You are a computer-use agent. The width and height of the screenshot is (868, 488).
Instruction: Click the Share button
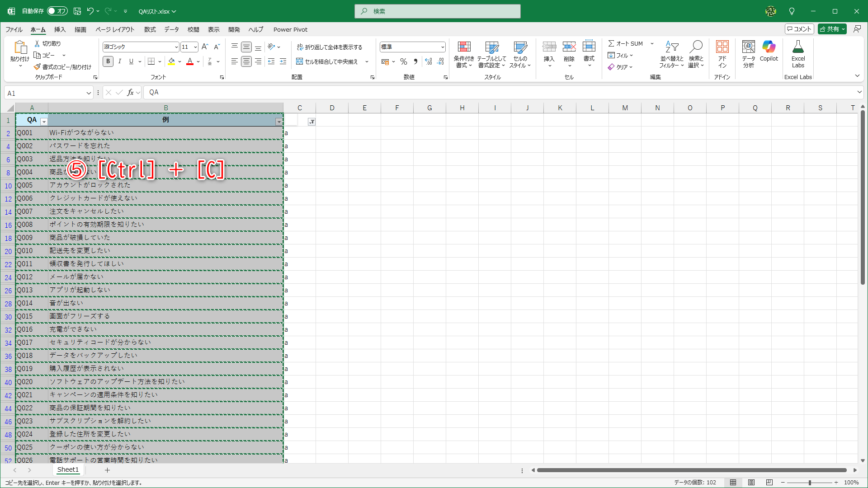[x=830, y=29]
